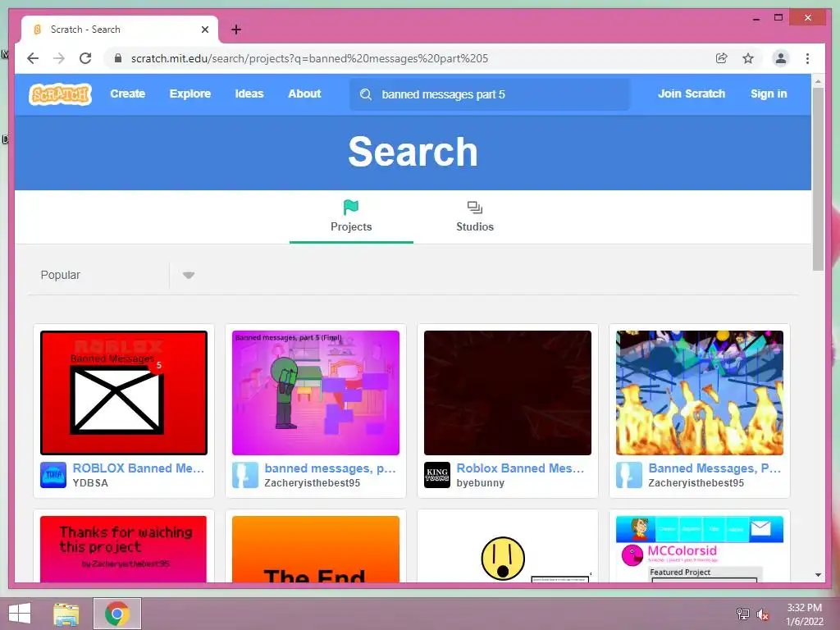Click the search magnifier icon
The width and height of the screenshot is (840, 630).
[366, 95]
